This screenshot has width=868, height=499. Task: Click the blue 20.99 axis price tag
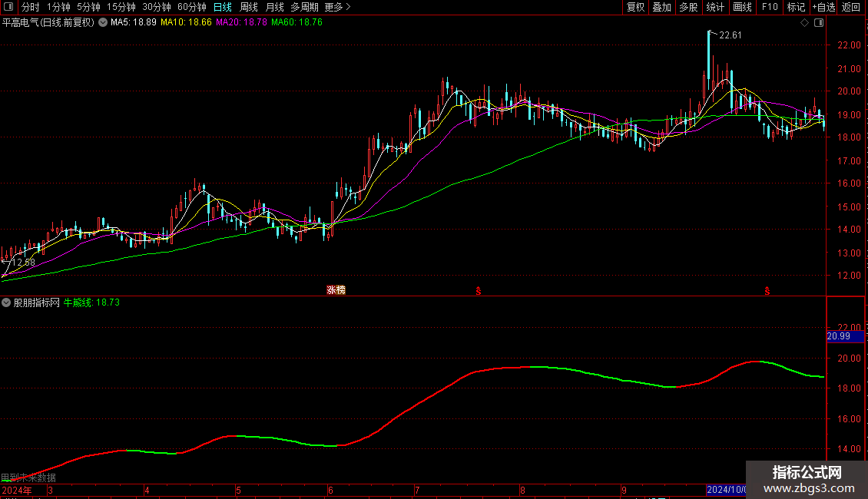point(845,336)
